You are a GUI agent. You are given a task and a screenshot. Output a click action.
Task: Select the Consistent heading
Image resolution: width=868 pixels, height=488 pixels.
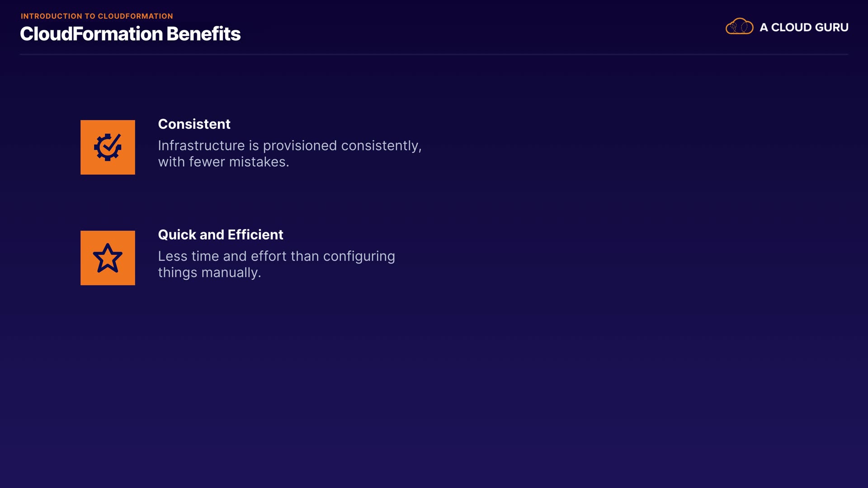194,124
